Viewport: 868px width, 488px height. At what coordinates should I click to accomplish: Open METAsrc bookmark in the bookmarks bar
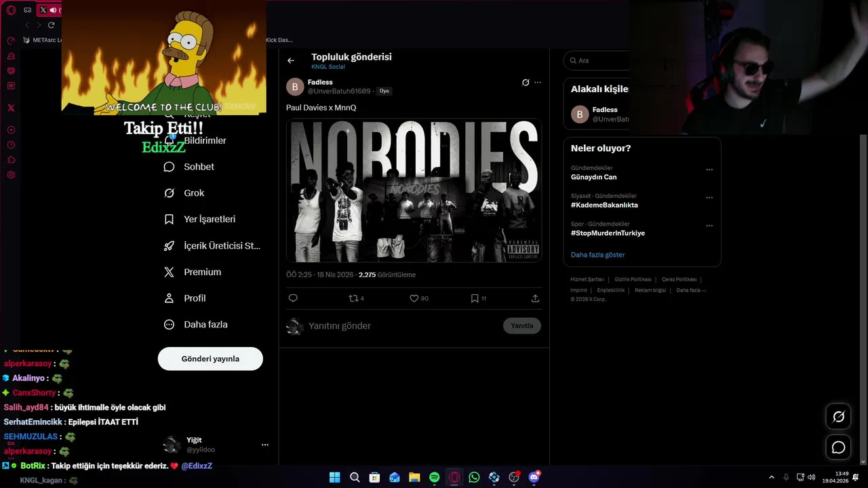point(43,40)
